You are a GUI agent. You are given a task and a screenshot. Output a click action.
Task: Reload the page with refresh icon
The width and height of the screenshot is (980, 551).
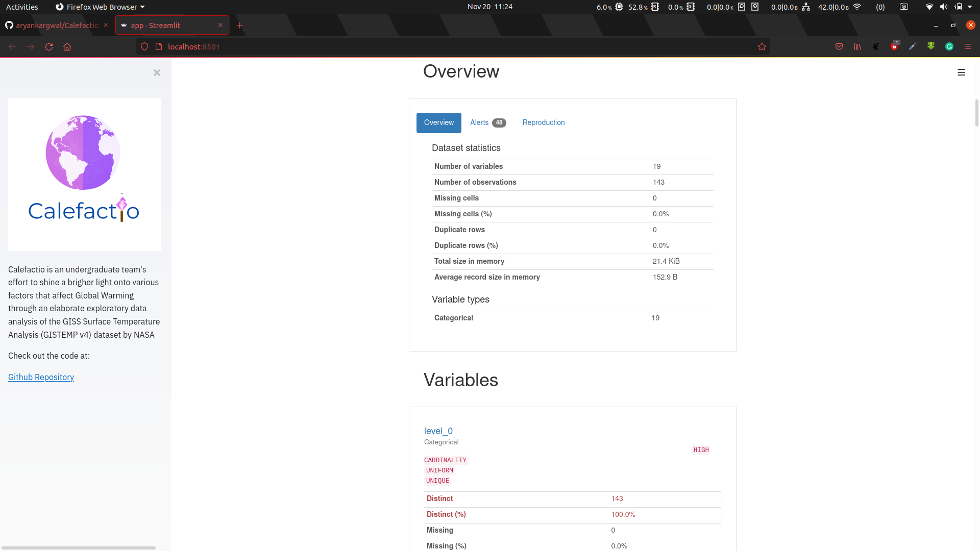[x=49, y=46]
